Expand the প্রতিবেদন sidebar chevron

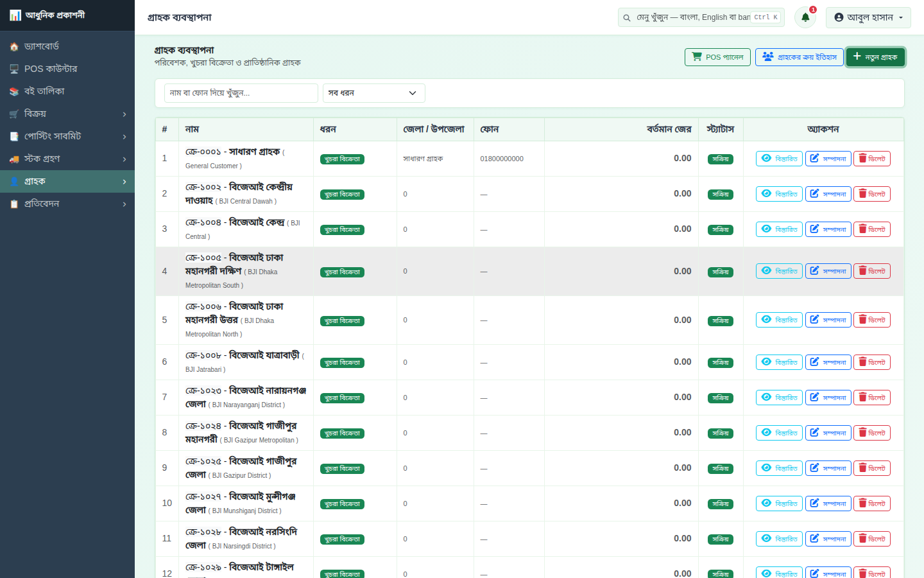point(124,204)
